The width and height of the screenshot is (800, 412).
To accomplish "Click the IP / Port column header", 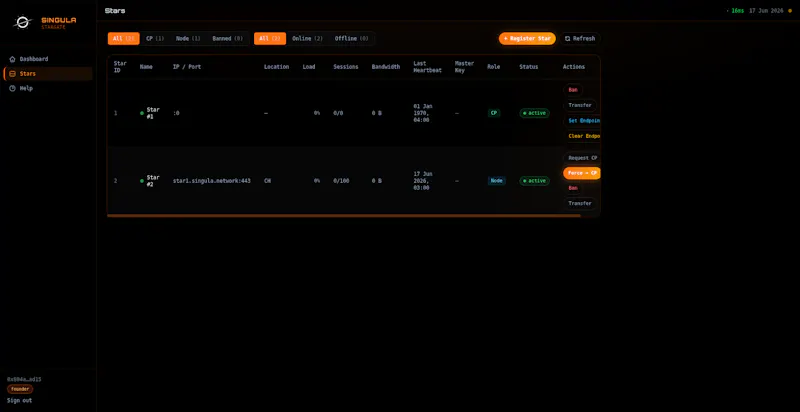I will coord(187,67).
